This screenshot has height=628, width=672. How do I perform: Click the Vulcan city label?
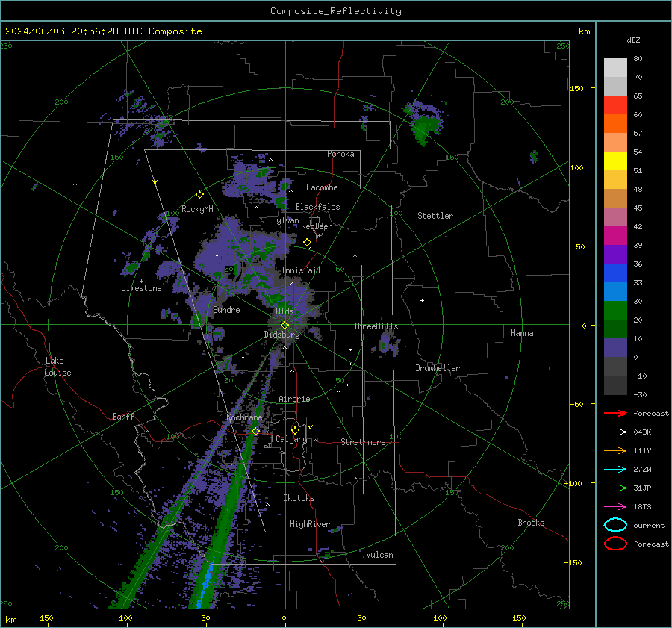[x=380, y=555]
